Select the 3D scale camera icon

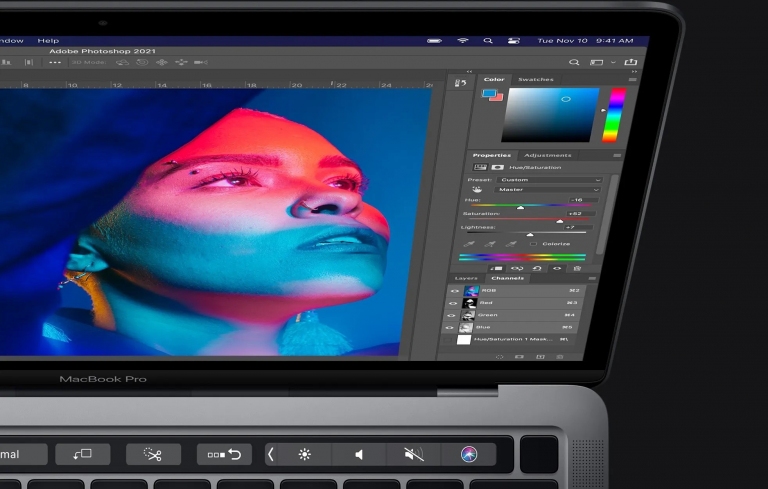(200, 62)
